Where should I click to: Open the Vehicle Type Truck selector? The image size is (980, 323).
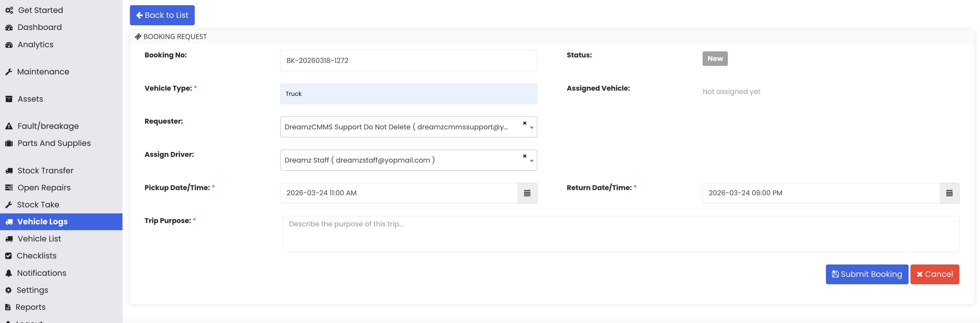tap(408, 94)
